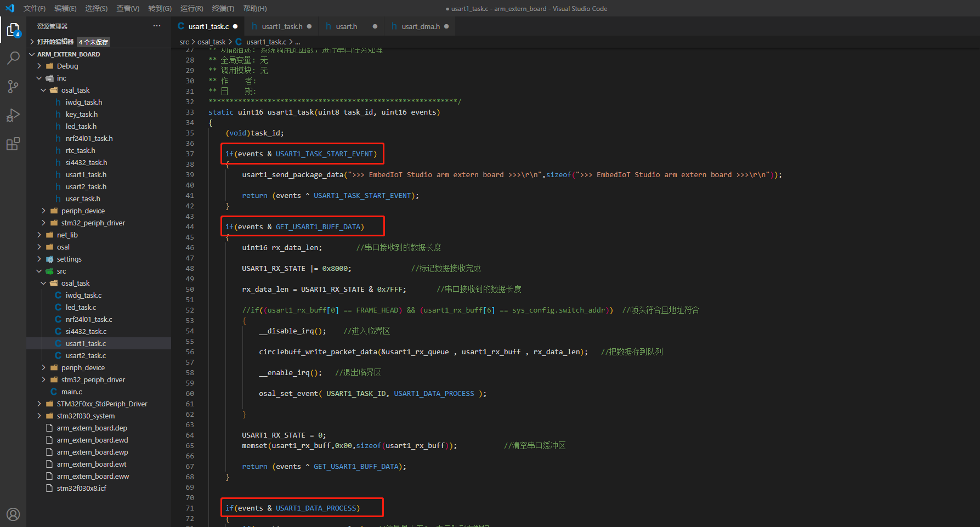Click the Accounts icon at bottom left
This screenshot has height=527, width=980.
[x=13, y=514]
